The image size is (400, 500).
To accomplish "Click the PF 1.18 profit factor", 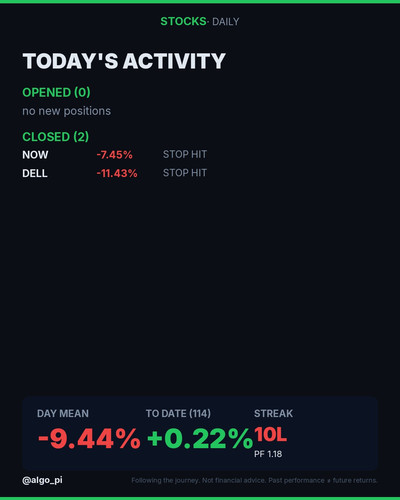I will tap(268, 454).
